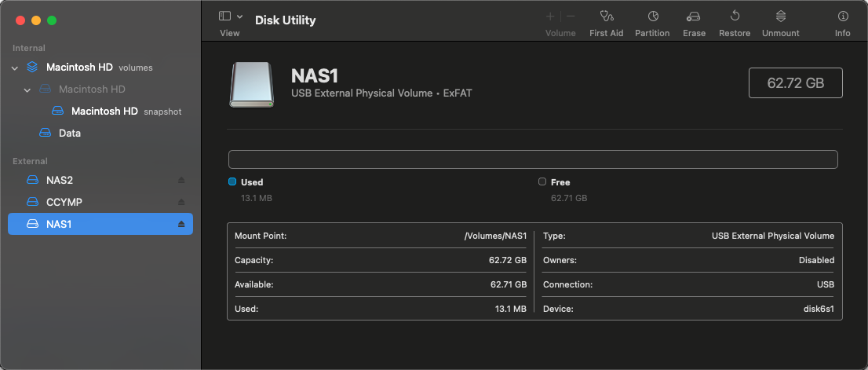Click the Erase toolbar icon
Image resolution: width=868 pixels, height=370 pixels.
693,16
